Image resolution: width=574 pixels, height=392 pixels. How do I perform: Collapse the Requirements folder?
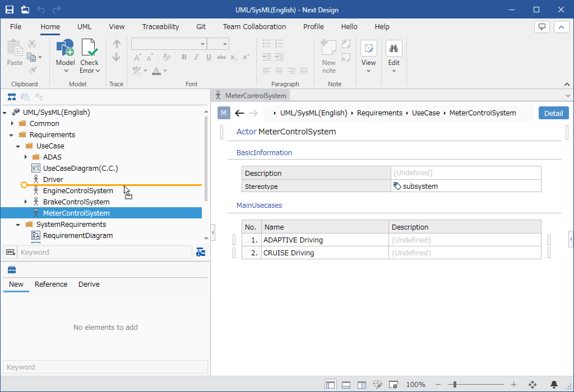(x=11, y=135)
